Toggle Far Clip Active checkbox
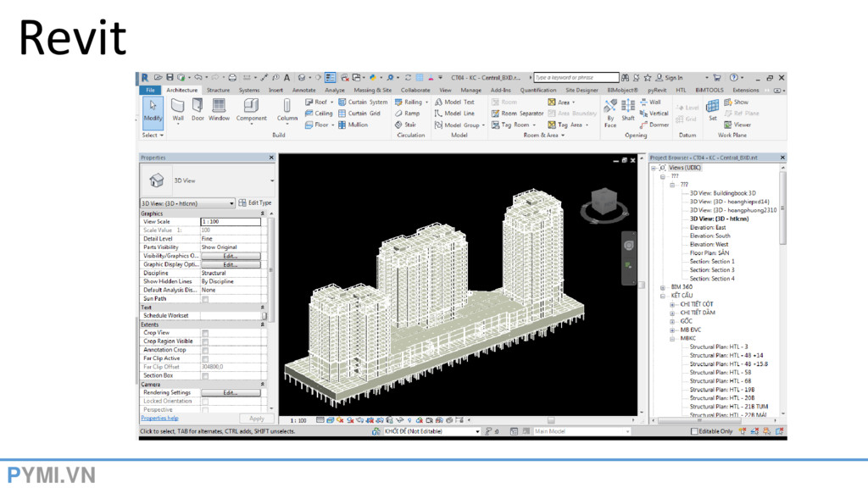This screenshot has height=488, width=868. (x=205, y=359)
